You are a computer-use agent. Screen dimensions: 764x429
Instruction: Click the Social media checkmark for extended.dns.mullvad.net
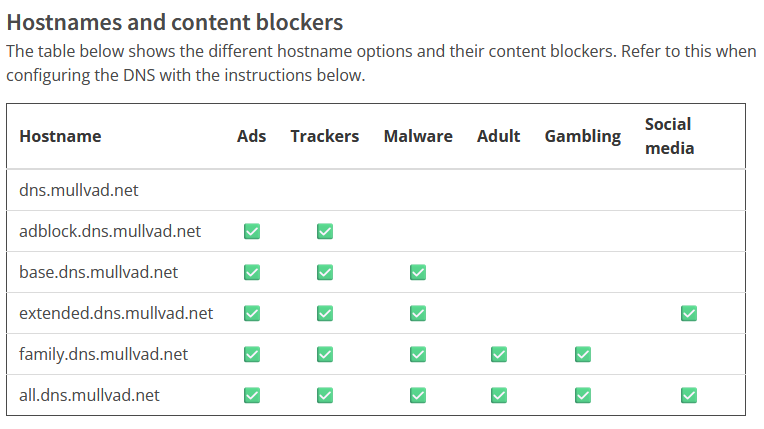tap(688, 313)
